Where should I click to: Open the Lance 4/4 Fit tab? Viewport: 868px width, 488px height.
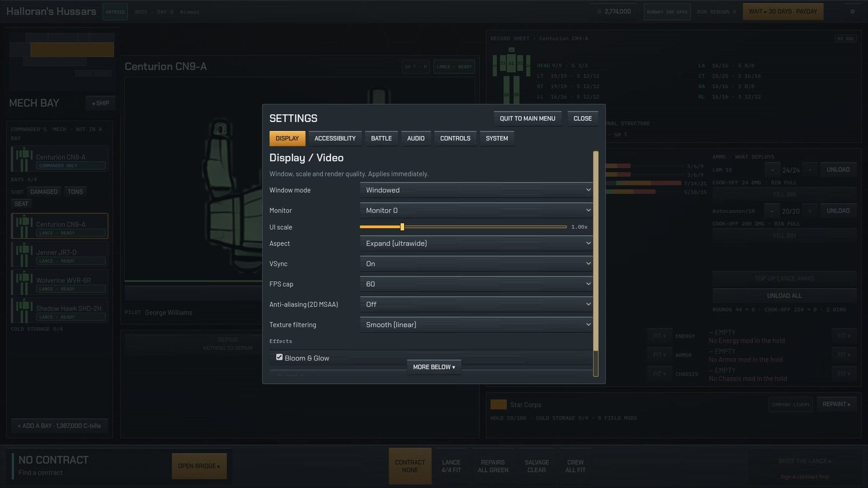click(451, 466)
